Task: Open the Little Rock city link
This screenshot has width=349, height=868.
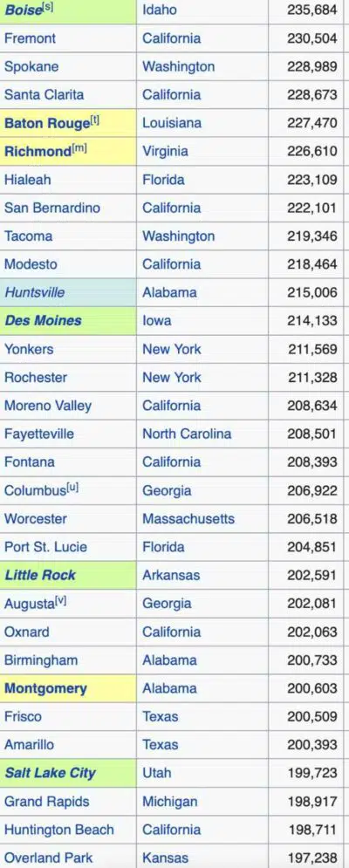Action: click(40, 575)
